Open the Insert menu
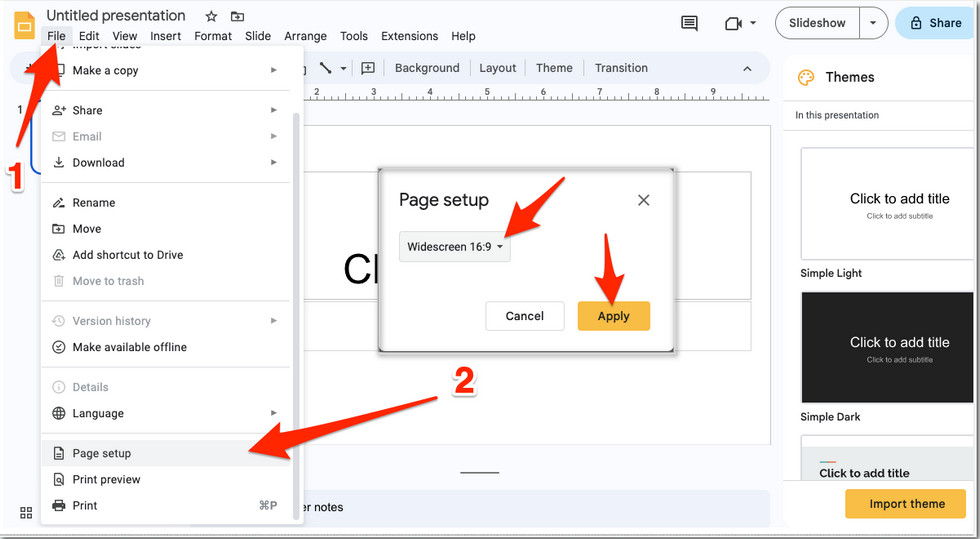The width and height of the screenshot is (980, 539). 166,36
